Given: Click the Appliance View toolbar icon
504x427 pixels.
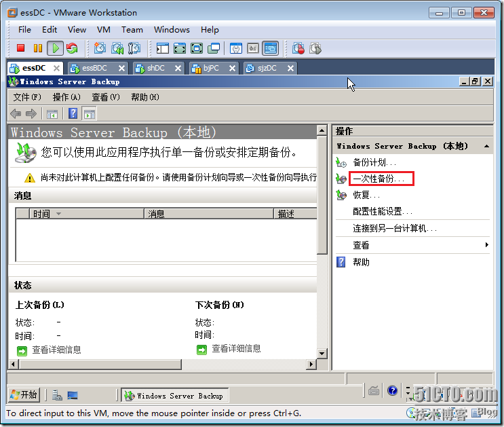Looking at the screenshot, I should tap(253, 48).
